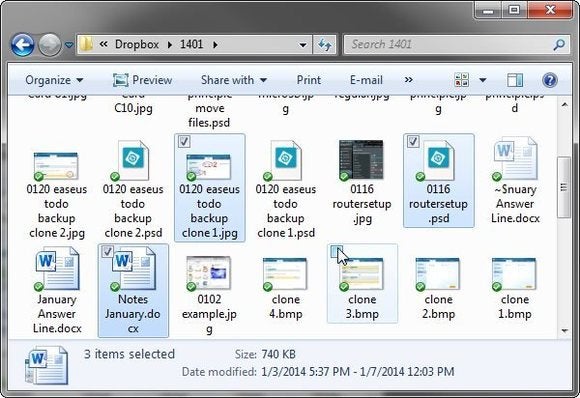
Task: Click the Date modified range value
Action: 357,371
